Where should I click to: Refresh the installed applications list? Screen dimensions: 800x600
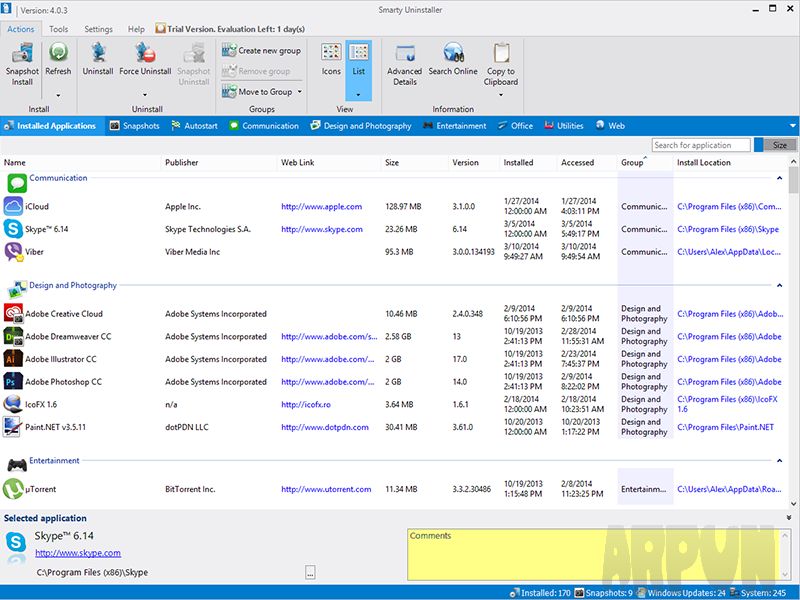(x=57, y=60)
